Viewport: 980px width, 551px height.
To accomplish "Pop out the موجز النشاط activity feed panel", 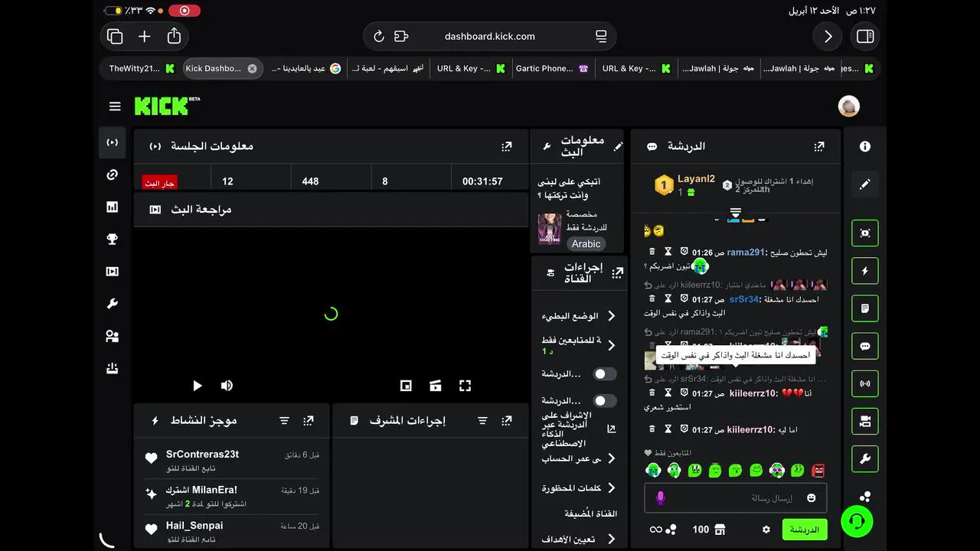I will point(309,421).
